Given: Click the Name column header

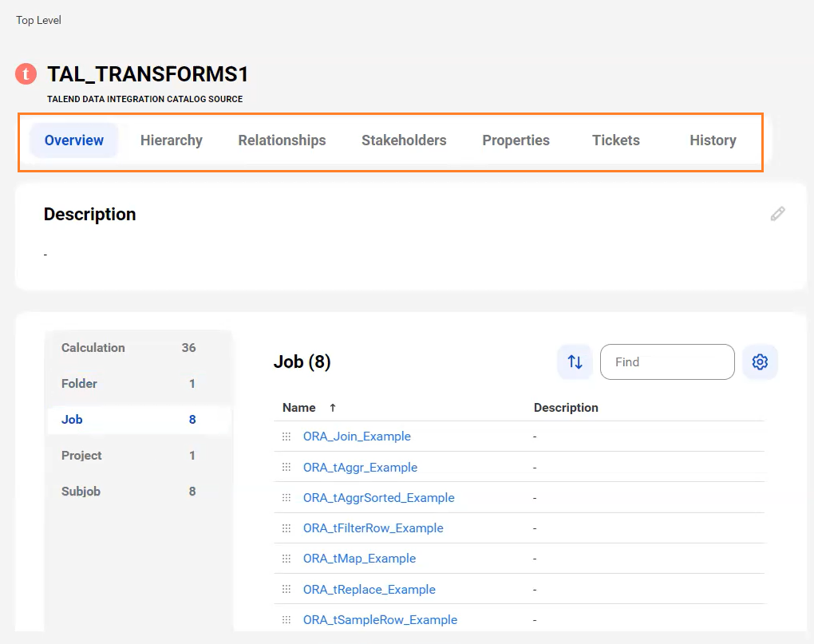Looking at the screenshot, I should (299, 408).
